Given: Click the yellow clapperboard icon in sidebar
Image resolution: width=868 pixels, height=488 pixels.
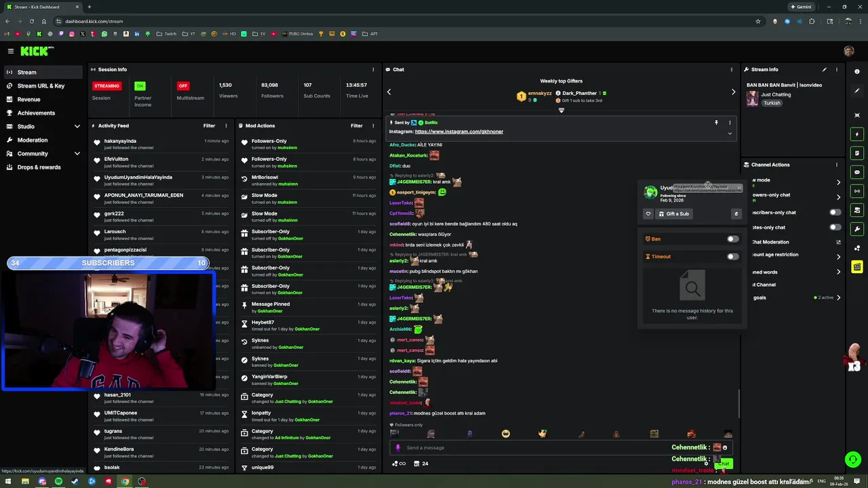Looking at the screenshot, I should 857,267.
